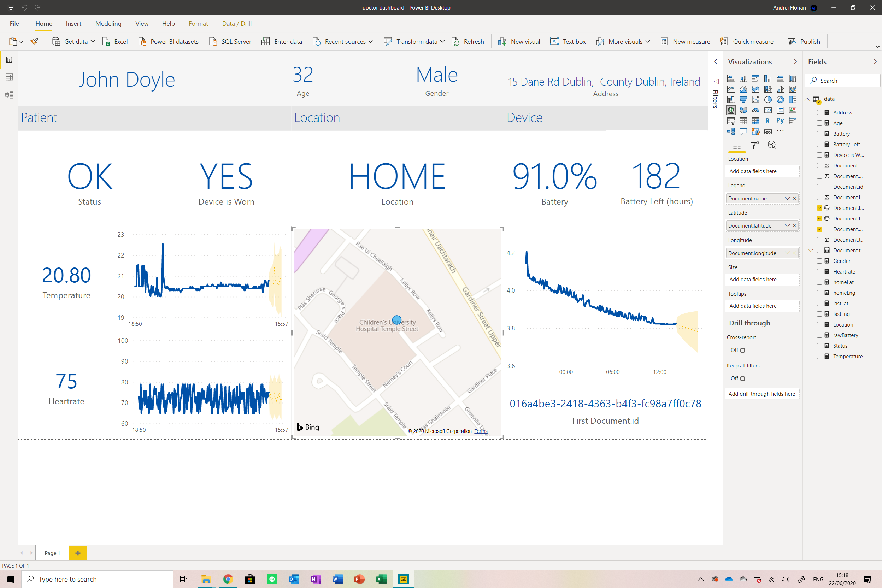Select the Funnel chart visual icon
The height and width of the screenshot is (588, 882).
pos(743,100)
